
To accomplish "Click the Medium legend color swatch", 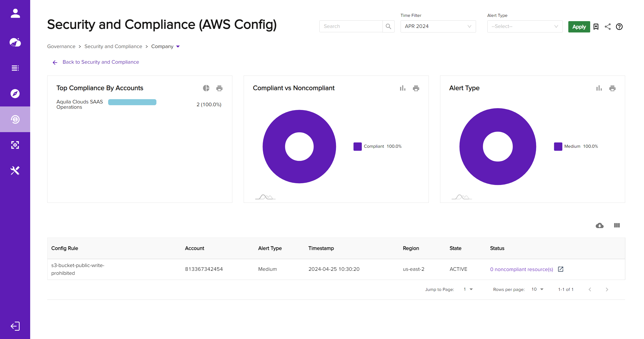I will click(558, 146).
